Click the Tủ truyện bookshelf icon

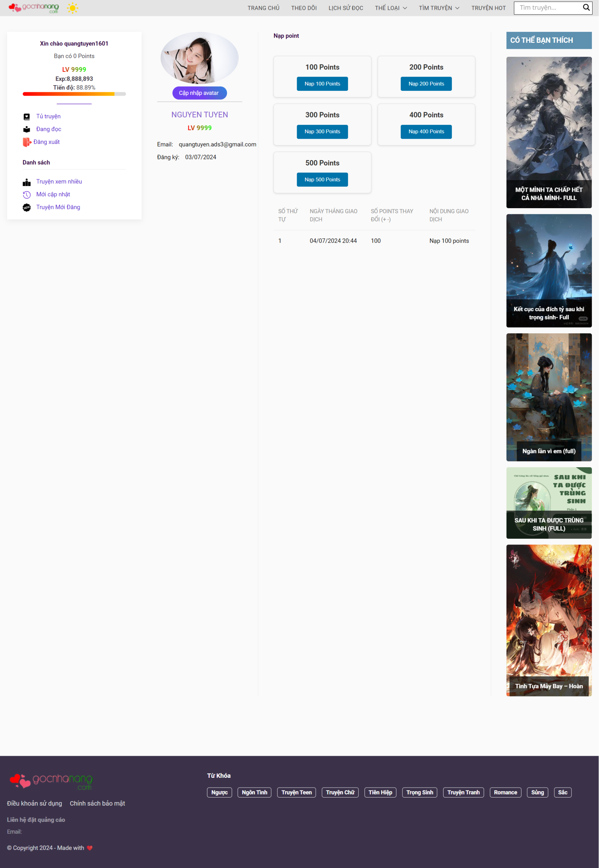click(x=27, y=117)
